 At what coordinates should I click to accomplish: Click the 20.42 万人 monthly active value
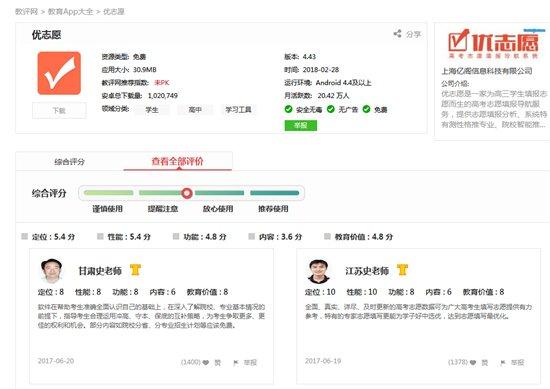point(333,96)
